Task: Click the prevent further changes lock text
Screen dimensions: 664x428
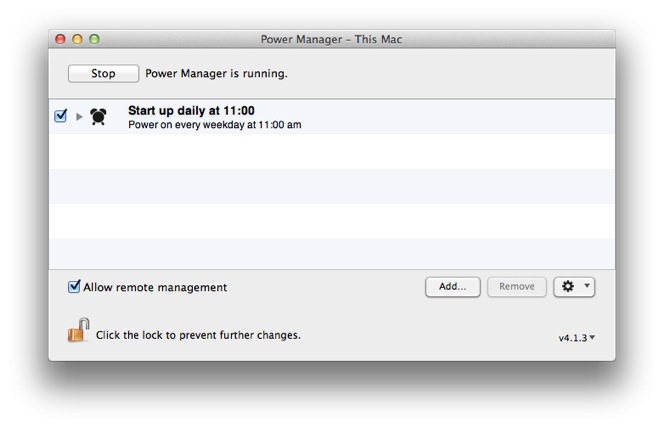Action: point(198,335)
